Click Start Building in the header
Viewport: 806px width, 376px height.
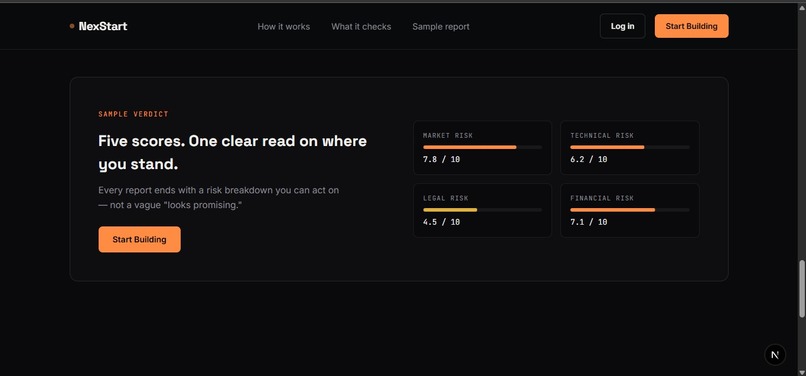[691, 26]
